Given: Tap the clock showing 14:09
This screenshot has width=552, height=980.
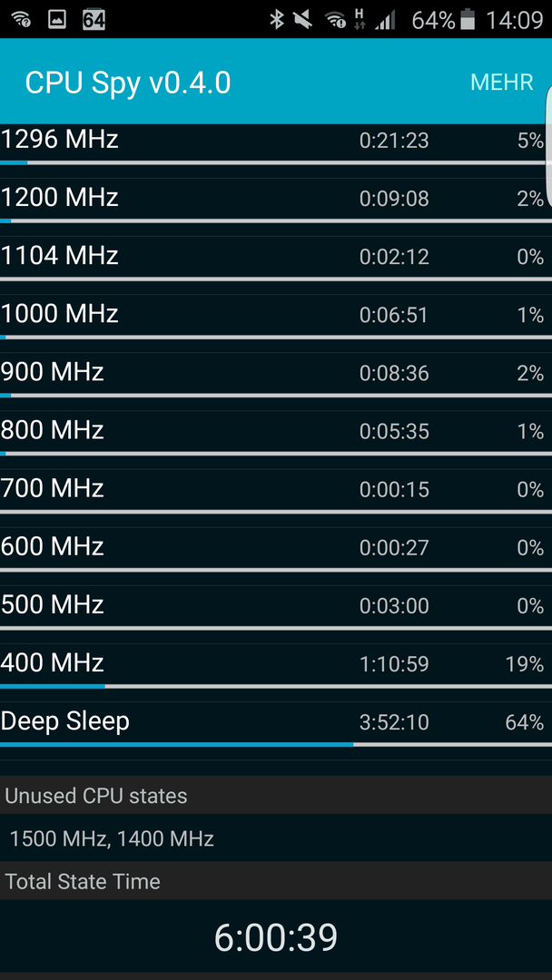Looking at the screenshot, I should coord(514,20).
